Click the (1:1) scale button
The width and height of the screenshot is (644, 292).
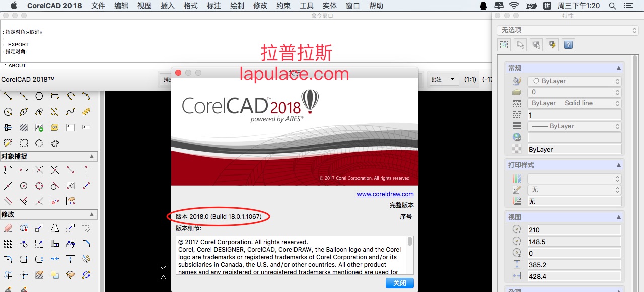tap(470, 79)
